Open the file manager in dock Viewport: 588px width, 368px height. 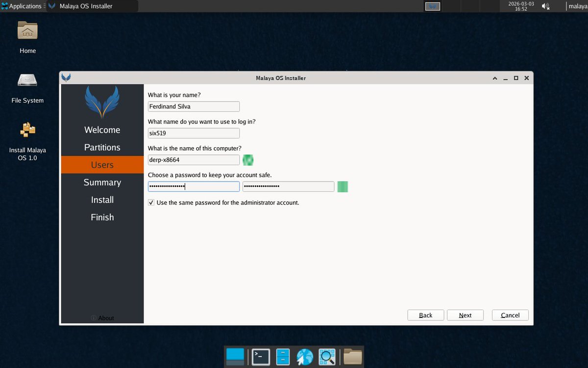coord(283,357)
